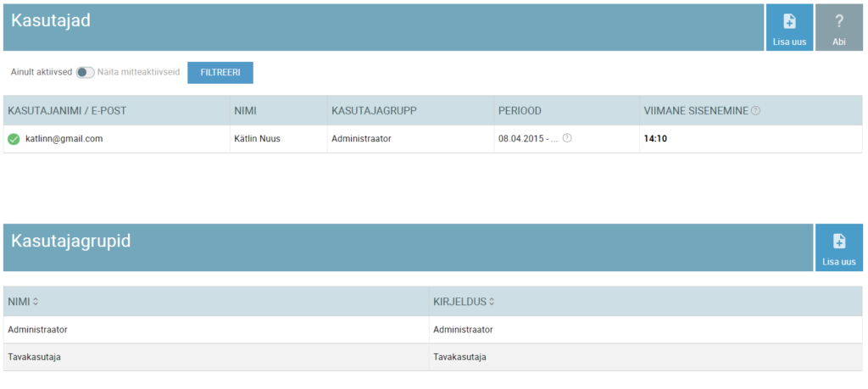The height and width of the screenshot is (389, 868).
Task: Toggle the Ainult aktiivsed switch
Action: pos(85,73)
